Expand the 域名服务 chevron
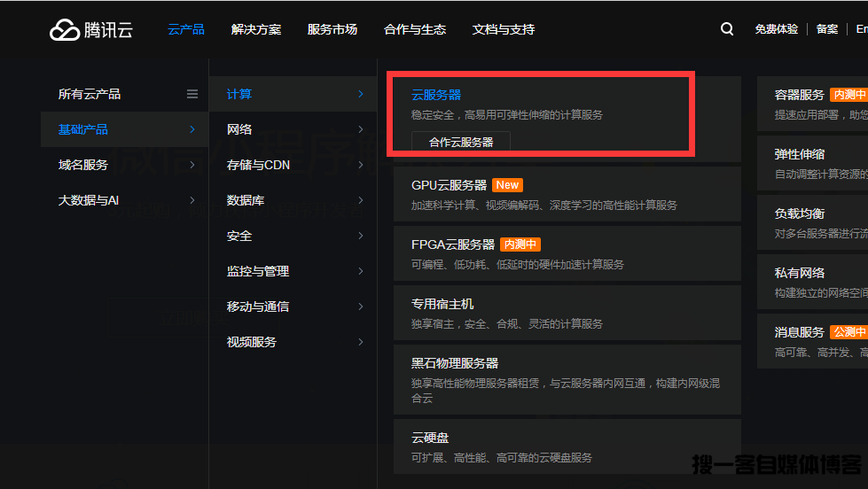The image size is (868, 489). tap(192, 165)
